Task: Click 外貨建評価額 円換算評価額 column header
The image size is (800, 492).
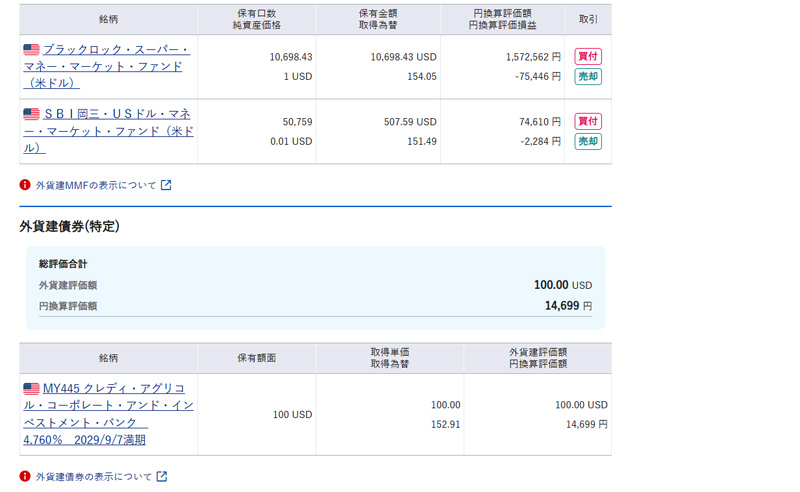Action: [538, 358]
